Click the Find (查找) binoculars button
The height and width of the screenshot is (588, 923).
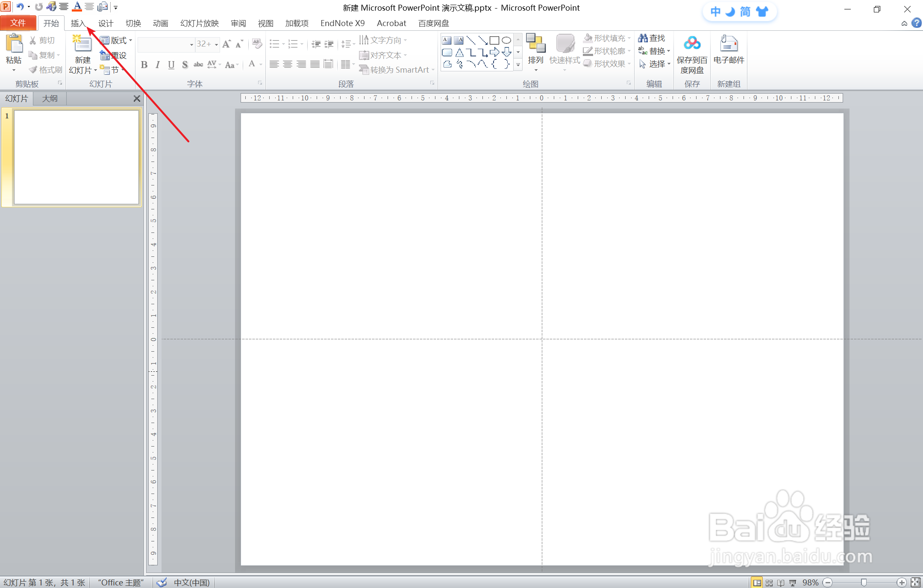(x=652, y=38)
